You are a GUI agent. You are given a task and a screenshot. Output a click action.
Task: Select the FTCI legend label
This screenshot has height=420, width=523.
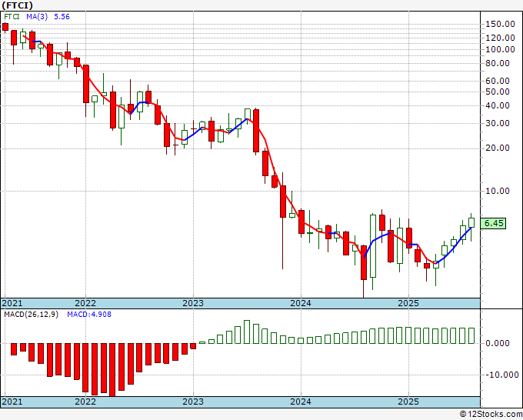point(12,17)
